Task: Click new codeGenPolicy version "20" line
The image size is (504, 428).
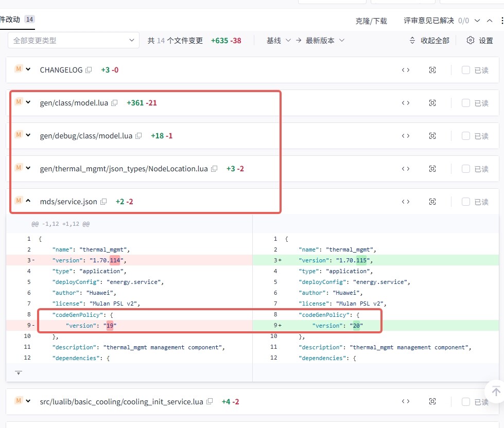Action: (x=376, y=325)
